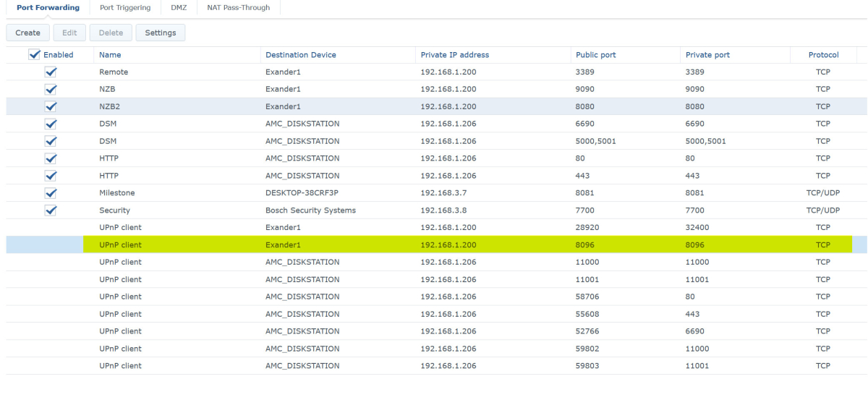
Task: Select the Milestone rule name
Action: [117, 193]
